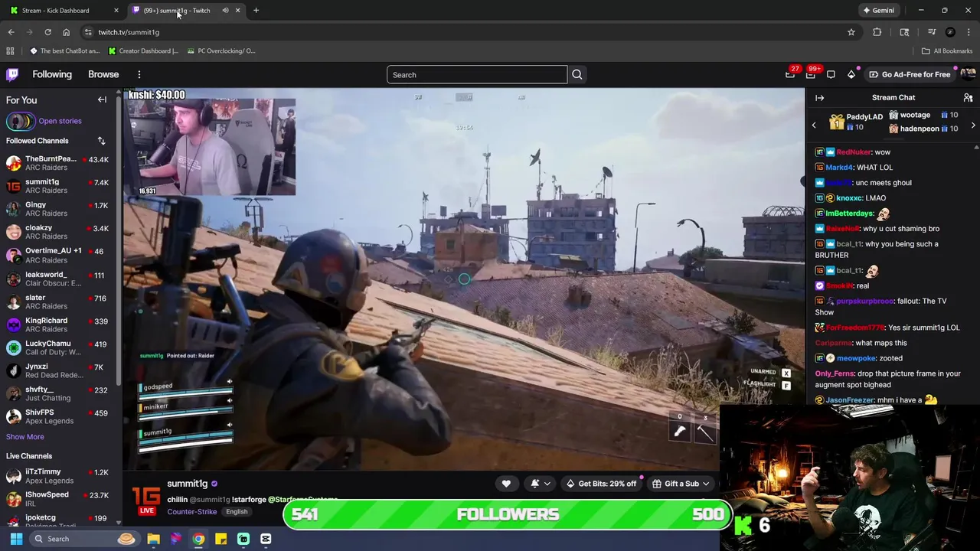
Task: Open notifications inbox with 99+ badge
Action: click(x=811, y=74)
